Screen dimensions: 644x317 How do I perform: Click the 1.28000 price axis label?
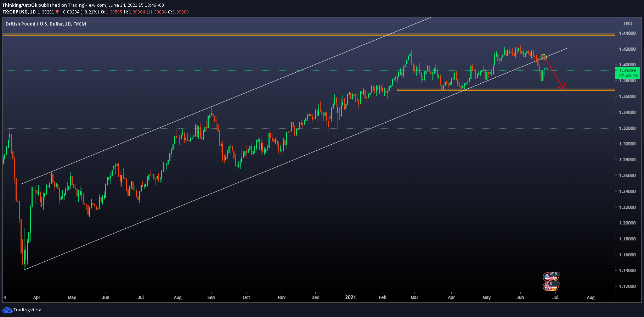point(627,160)
